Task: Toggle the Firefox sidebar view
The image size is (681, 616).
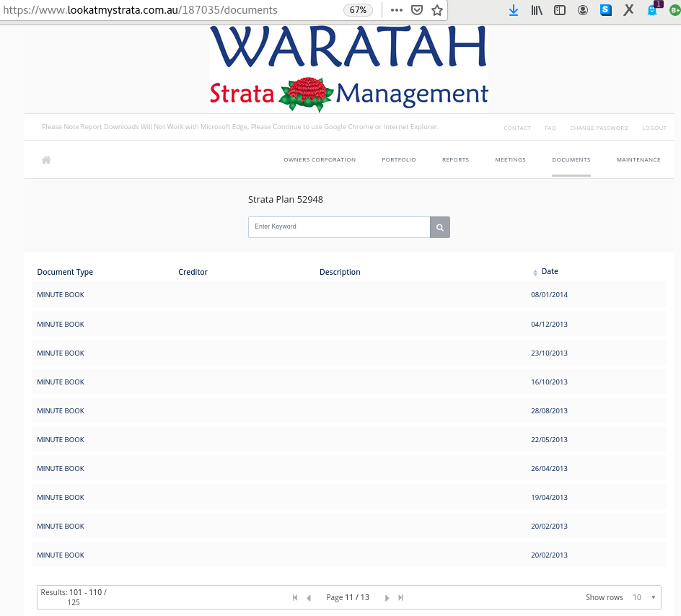Action: pos(560,10)
